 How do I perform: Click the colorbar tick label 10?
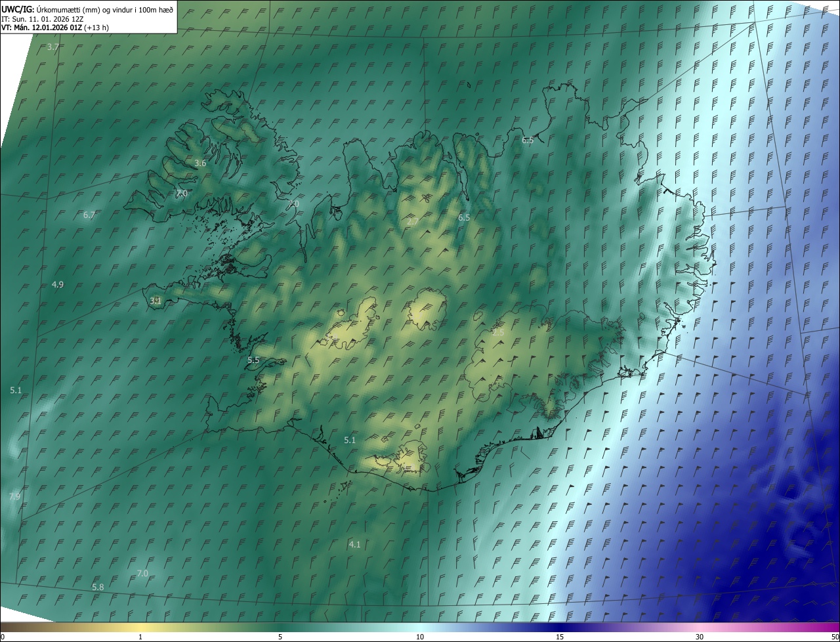click(x=420, y=637)
